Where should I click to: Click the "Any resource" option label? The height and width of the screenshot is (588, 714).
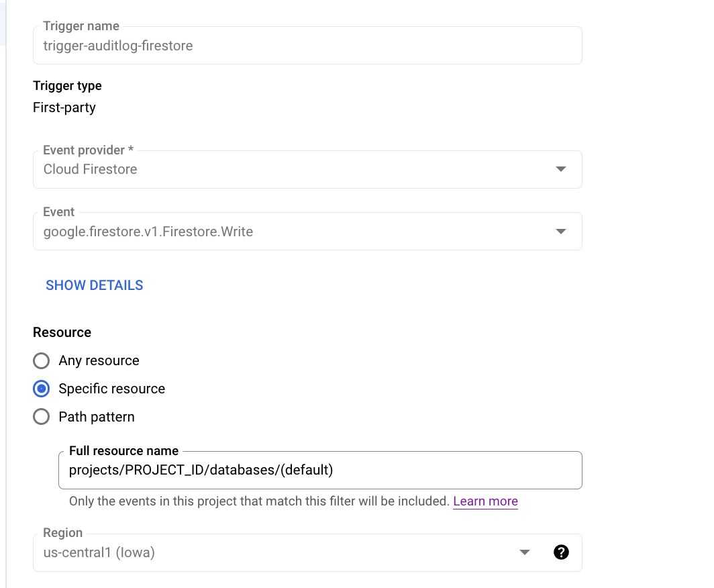(99, 361)
